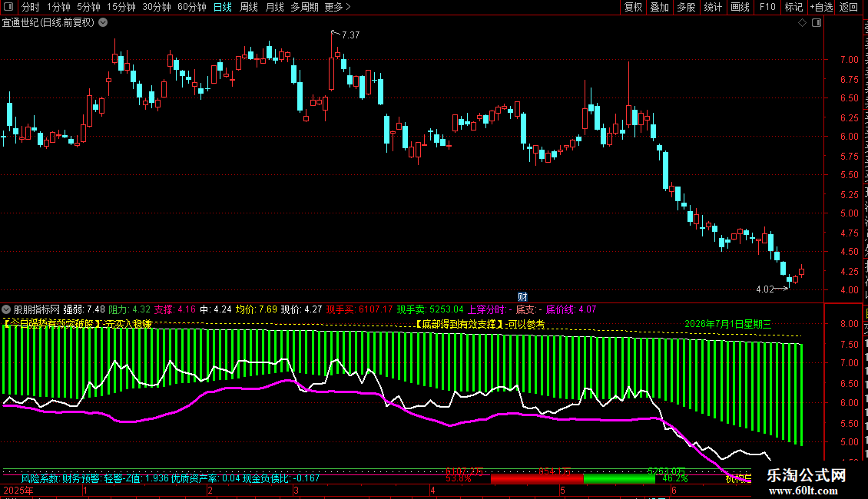This screenshot has width=868, height=499.
Task: Add stock to 自选 watchlist
Action: [x=821, y=7]
